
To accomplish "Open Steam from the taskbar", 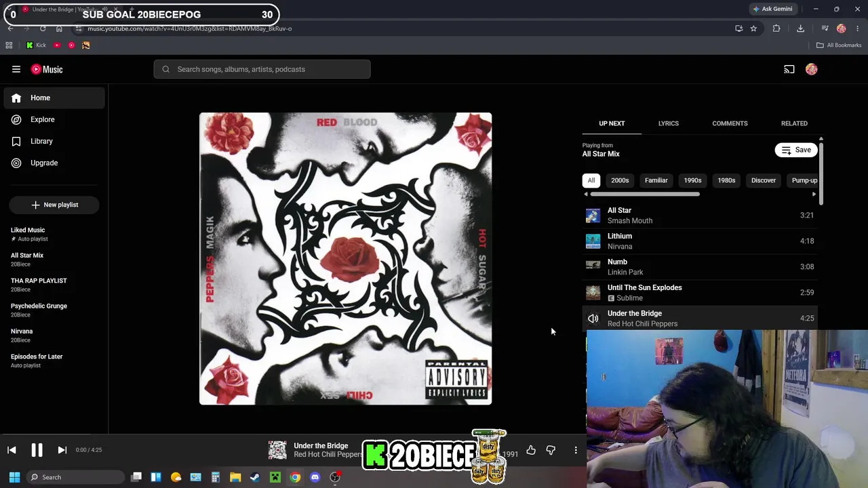I will click(x=255, y=477).
